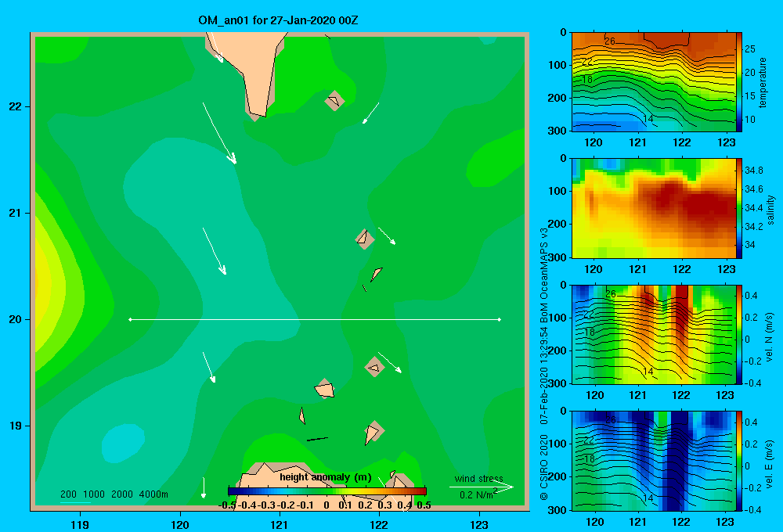Click latitude label 22 on the main map
Screen dimensions: 783x532
coord(16,107)
